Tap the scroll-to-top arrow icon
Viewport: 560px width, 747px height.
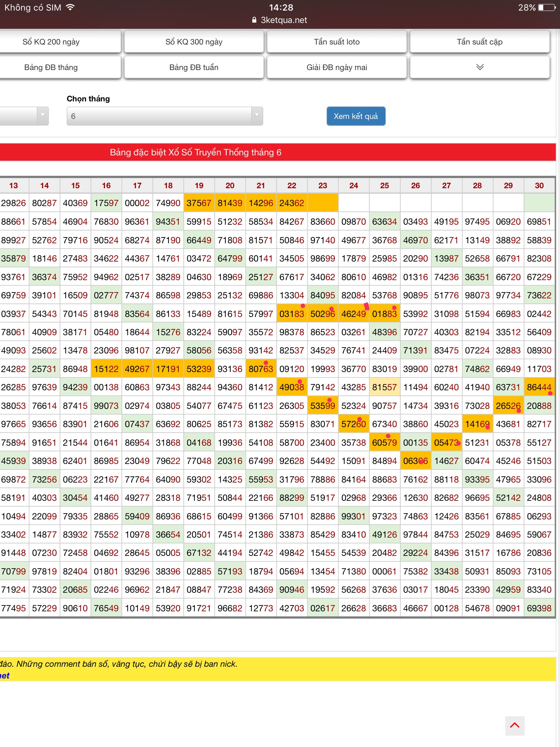[x=514, y=725]
